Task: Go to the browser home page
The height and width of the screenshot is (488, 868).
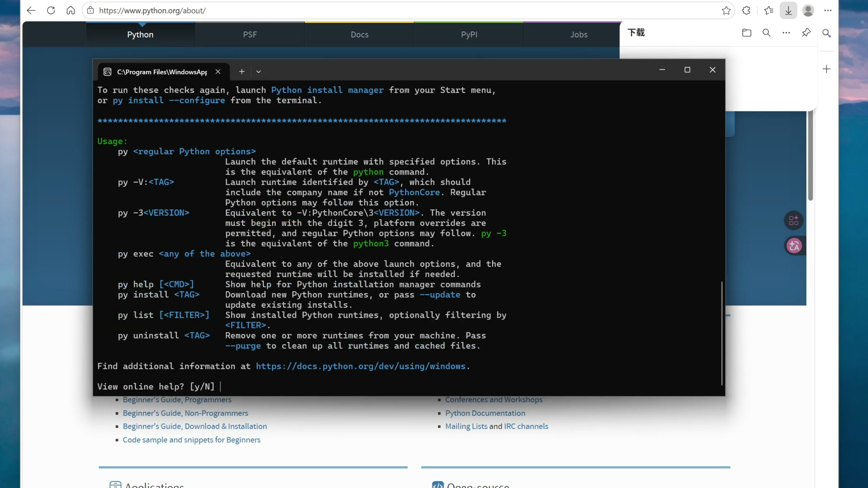Action: pos(71,10)
